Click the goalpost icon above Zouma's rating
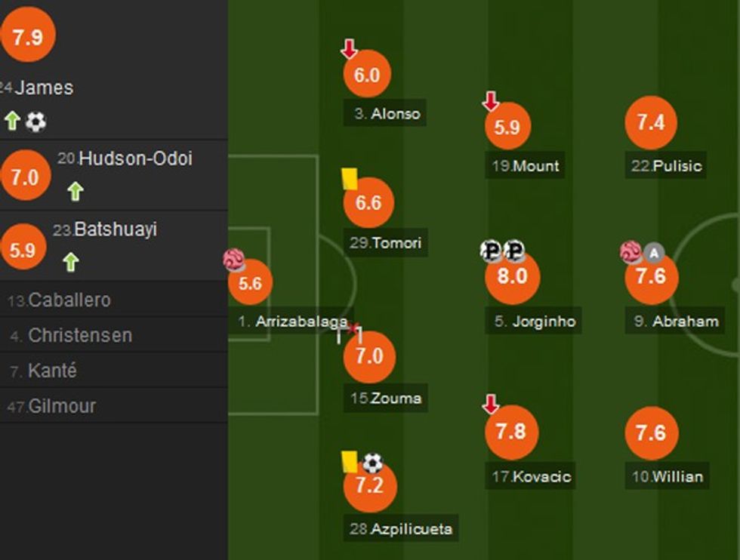This screenshot has width=740, height=560. (350, 332)
